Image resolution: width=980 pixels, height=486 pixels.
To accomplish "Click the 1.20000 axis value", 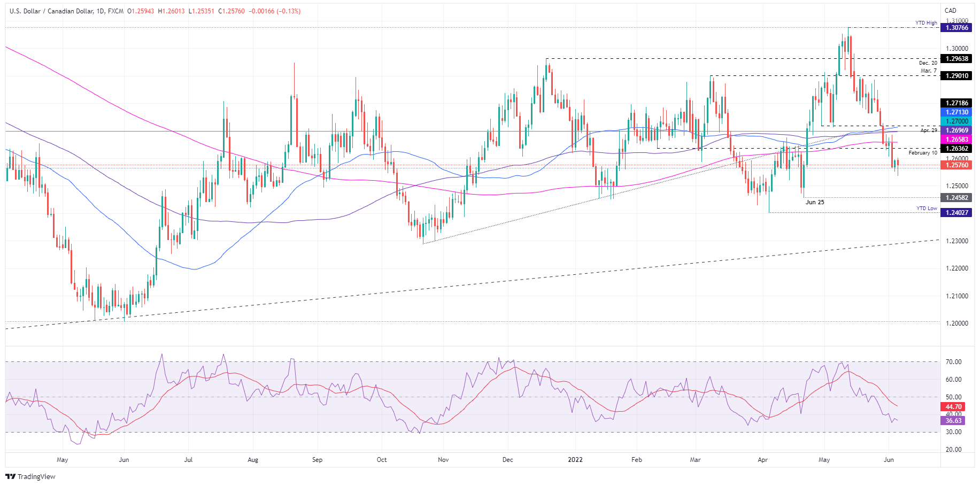I will (956, 323).
